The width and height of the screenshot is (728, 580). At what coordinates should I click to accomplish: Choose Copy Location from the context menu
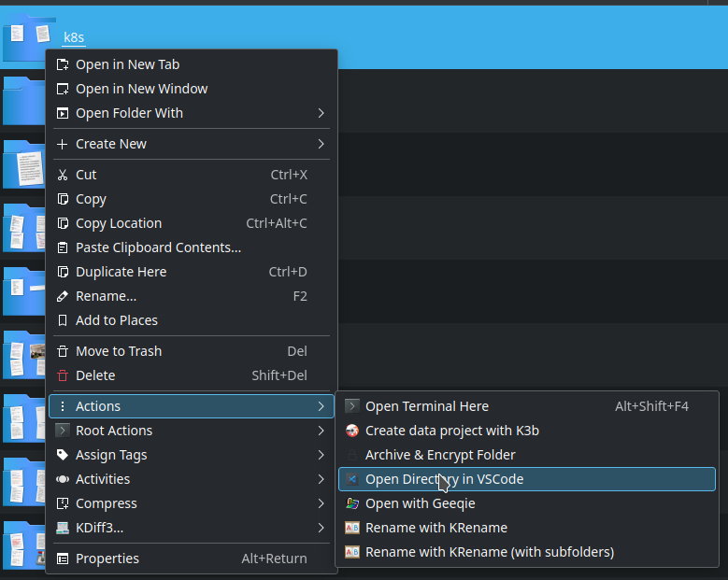[119, 223]
